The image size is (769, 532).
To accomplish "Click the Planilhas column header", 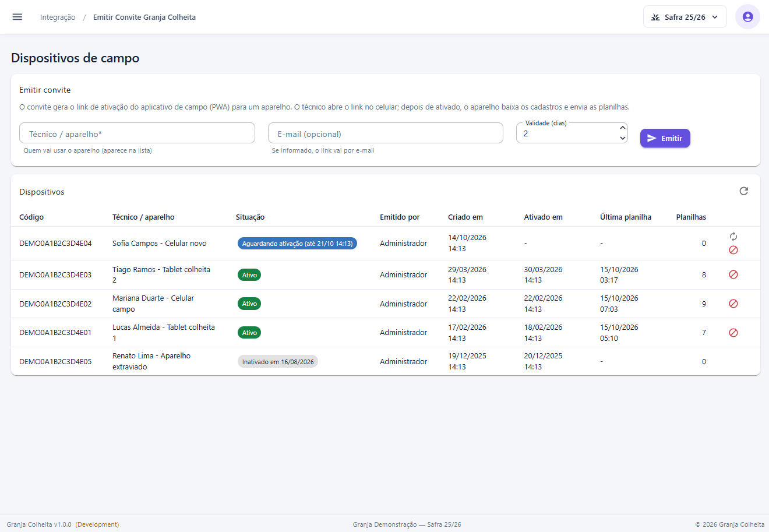I will click(691, 217).
